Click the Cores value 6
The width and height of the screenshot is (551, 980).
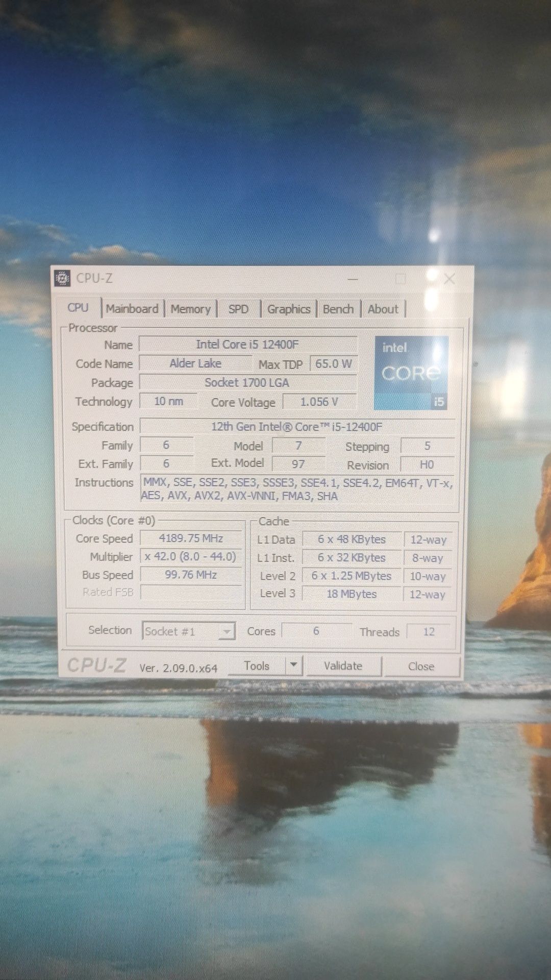316,631
